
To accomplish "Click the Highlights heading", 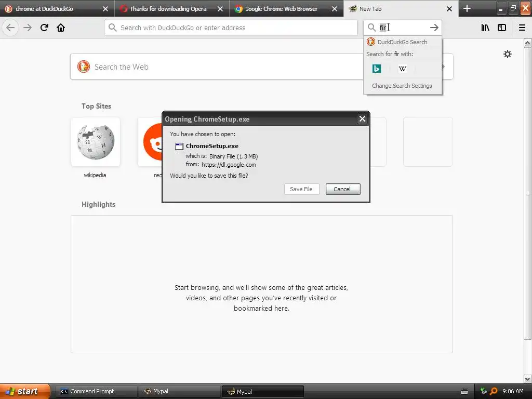I will tap(98, 204).
